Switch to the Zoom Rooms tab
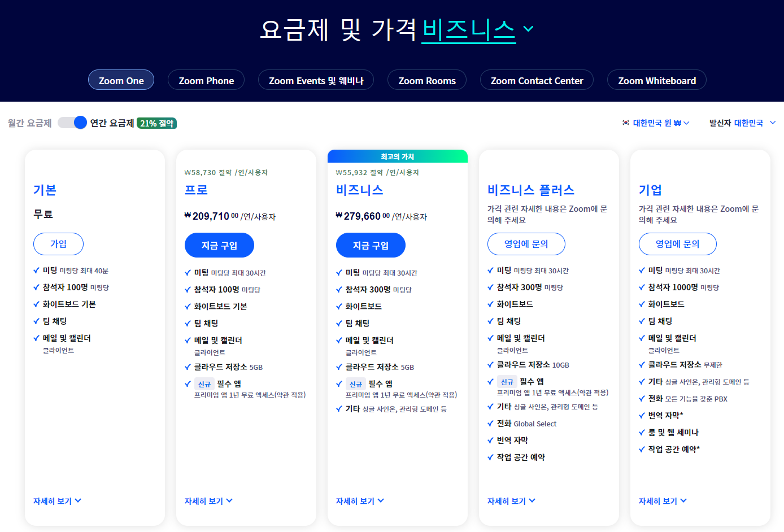The height and width of the screenshot is (532, 784). click(427, 80)
